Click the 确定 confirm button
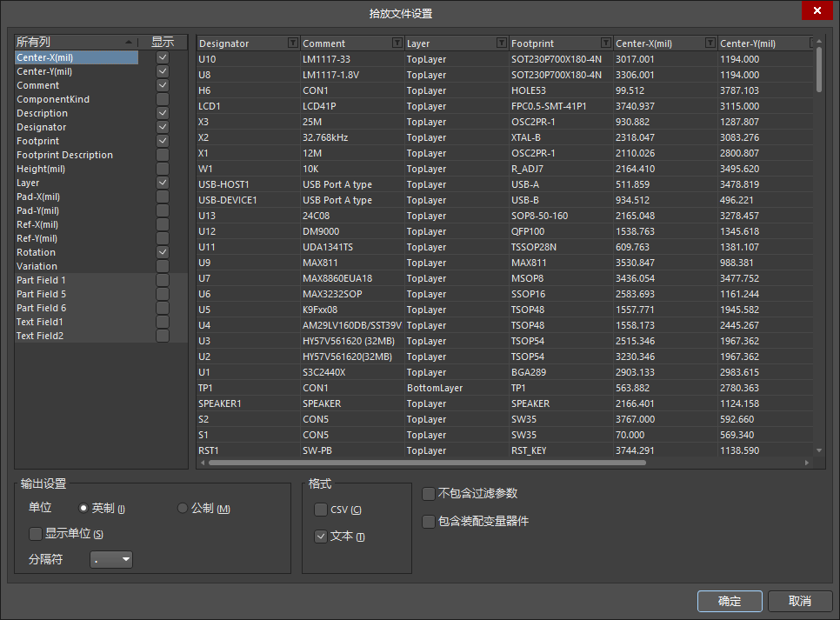840x620 pixels. point(730,601)
